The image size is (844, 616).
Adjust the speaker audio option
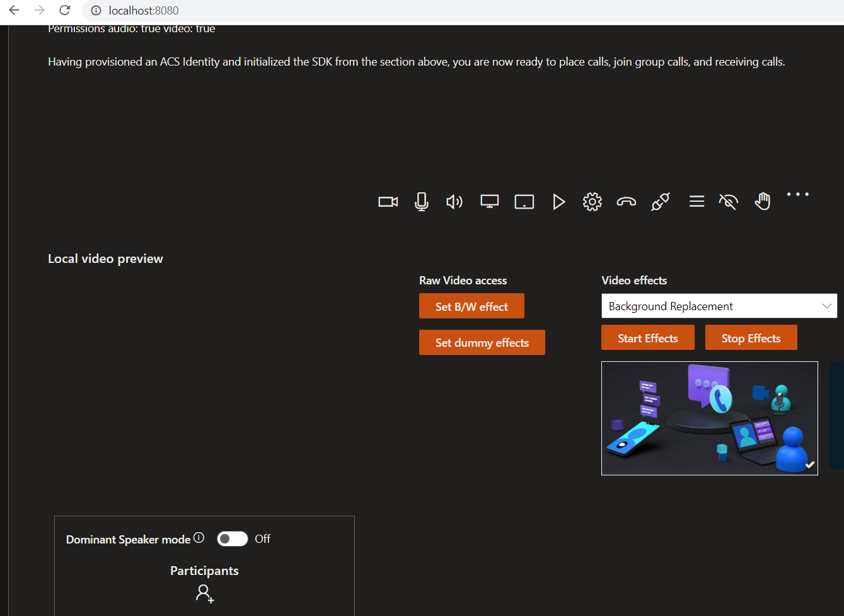click(x=454, y=201)
